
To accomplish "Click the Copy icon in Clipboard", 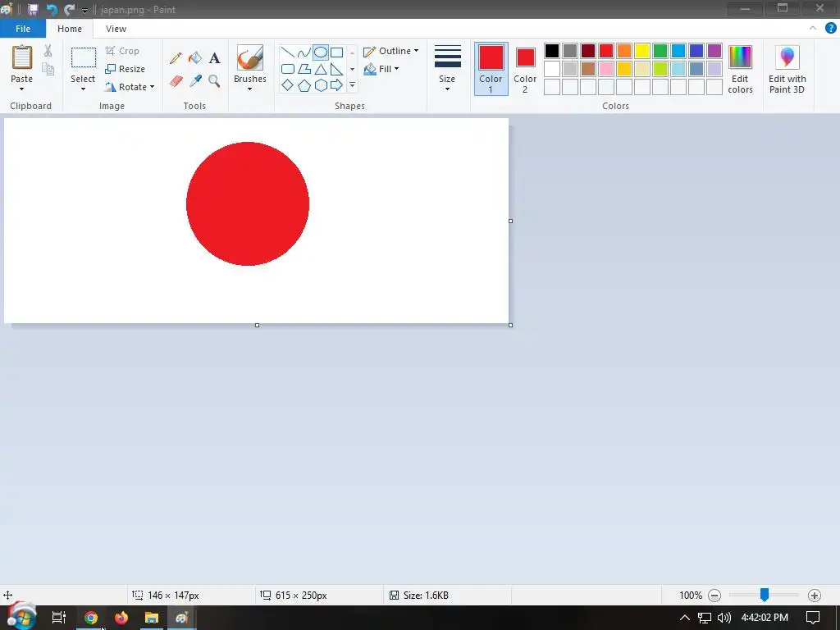I will (x=48, y=69).
